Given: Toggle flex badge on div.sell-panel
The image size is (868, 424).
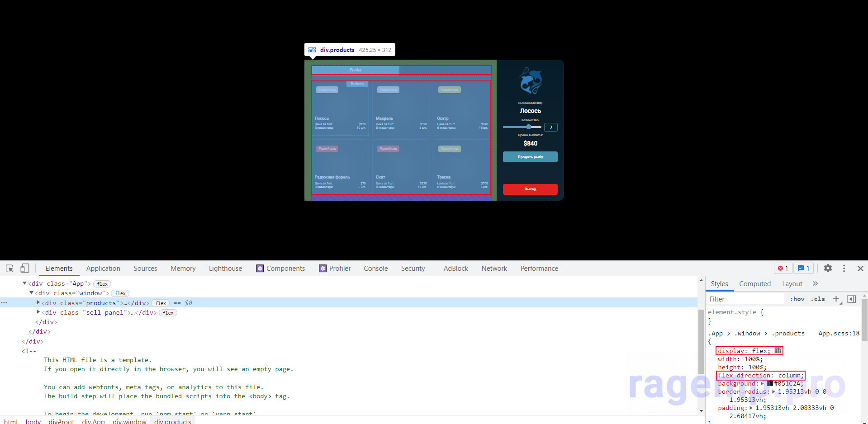Looking at the screenshot, I should click(x=168, y=313).
